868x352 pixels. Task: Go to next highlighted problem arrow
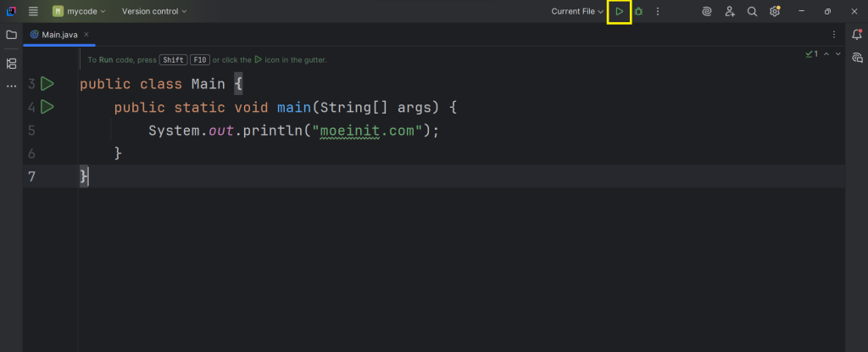click(838, 53)
